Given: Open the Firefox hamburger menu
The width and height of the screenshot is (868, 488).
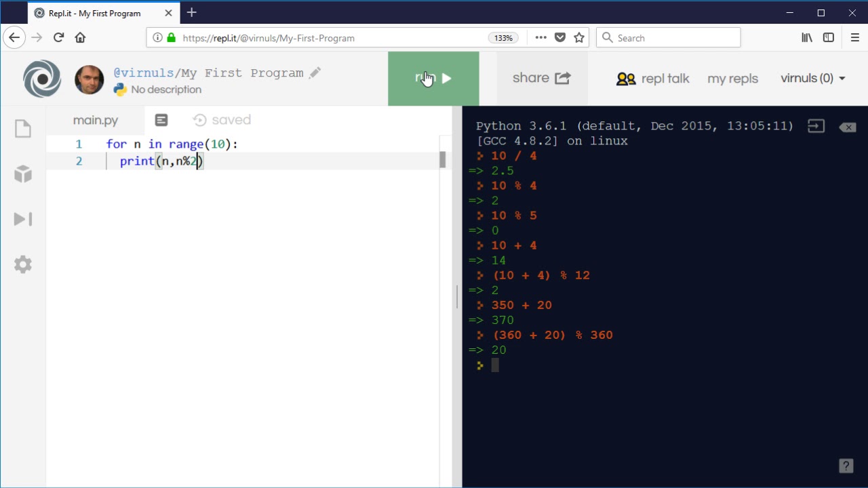Looking at the screenshot, I should pyautogui.click(x=854, y=38).
